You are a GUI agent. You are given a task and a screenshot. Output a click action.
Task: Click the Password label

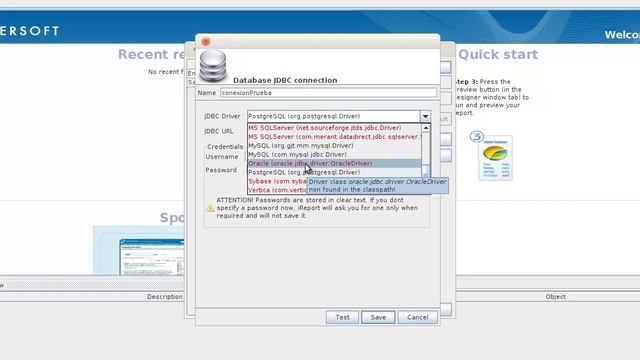221,170
